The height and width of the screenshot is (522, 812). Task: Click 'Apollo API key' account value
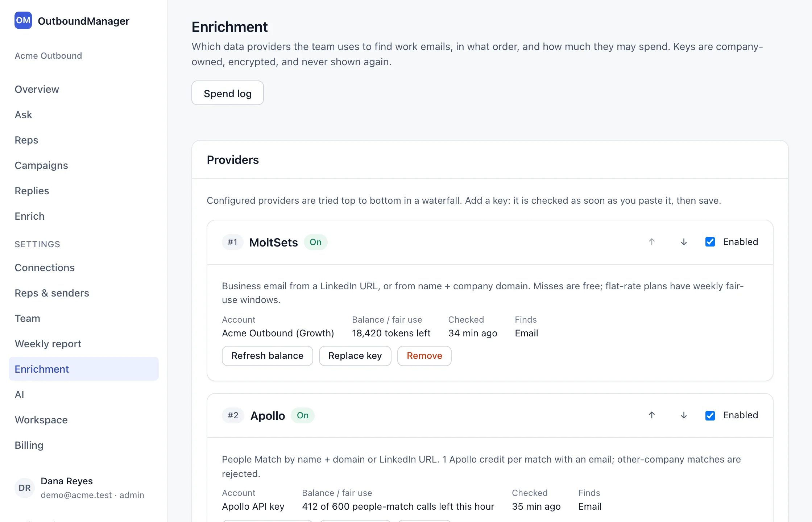click(253, 506)
